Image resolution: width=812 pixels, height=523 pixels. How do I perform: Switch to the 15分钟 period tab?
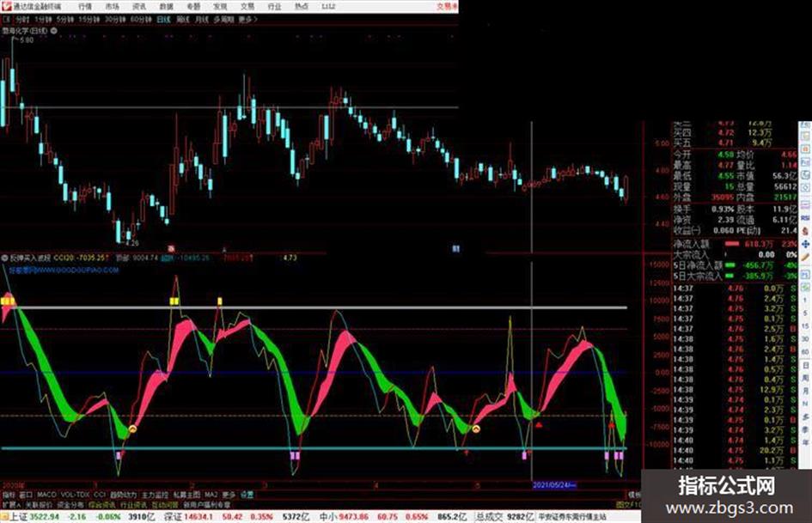(89, 20)
